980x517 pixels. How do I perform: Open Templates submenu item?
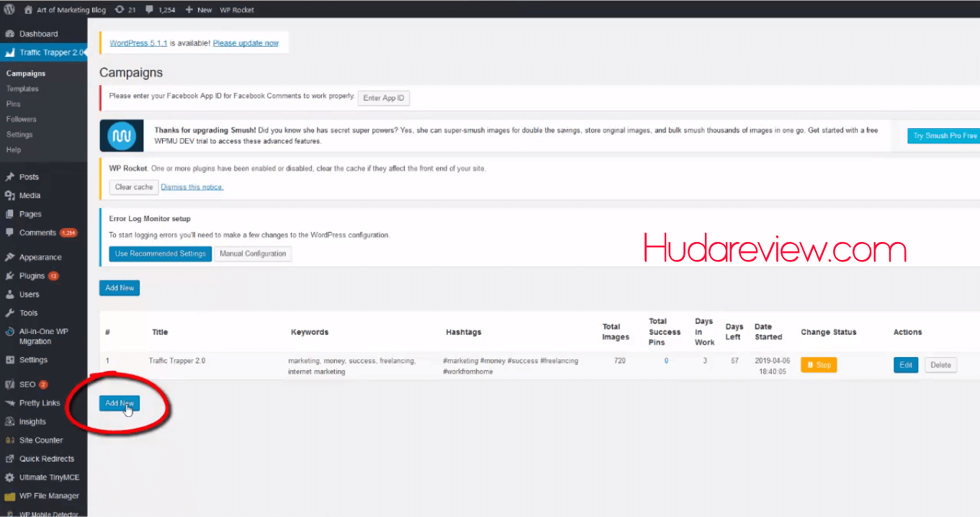click(x=22, y=89)
